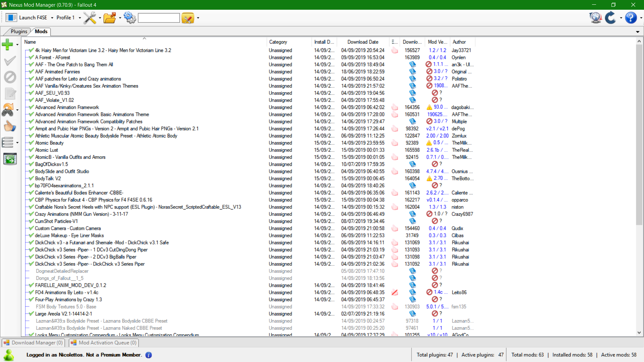644x362 pixels.
Task: Click download tag icon for AAF Animated Fannies
Action: (412, 71)
